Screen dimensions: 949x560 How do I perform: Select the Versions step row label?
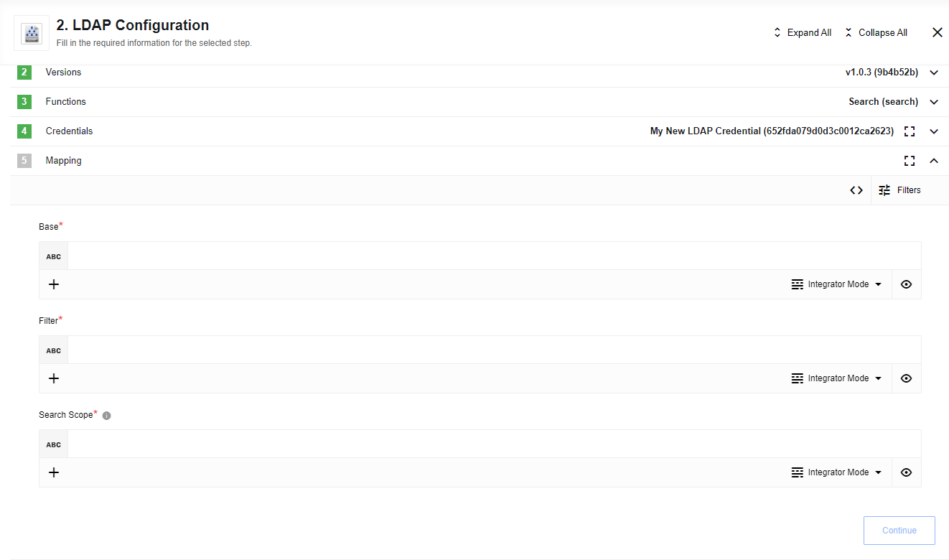(x=63, y=73)
